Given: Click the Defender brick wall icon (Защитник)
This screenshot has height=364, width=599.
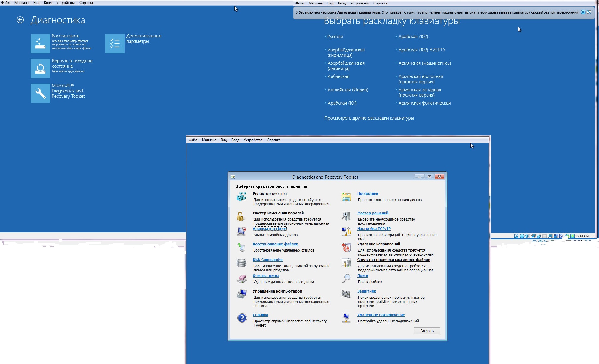Looking at the screenshot, I should tap(346, 294).
